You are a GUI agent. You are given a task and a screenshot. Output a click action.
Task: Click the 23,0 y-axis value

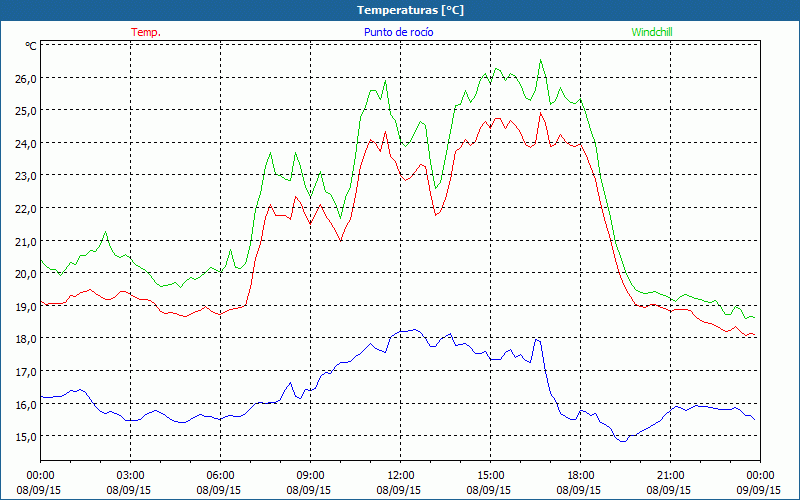(27, 176)
